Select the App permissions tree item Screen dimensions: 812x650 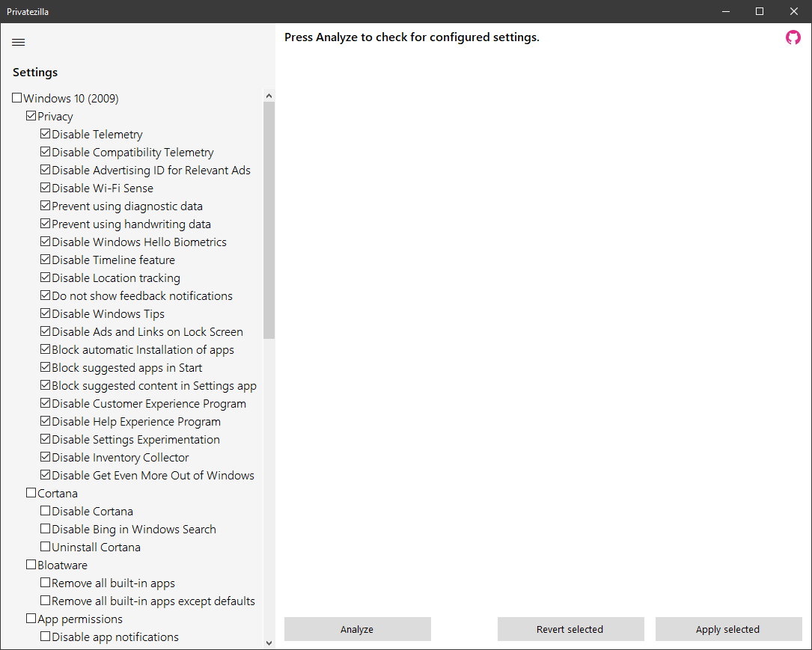pos(79,619)
